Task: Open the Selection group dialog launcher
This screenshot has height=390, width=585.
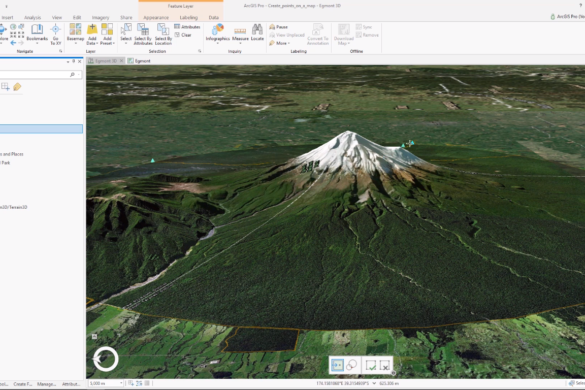Action: 200,51
